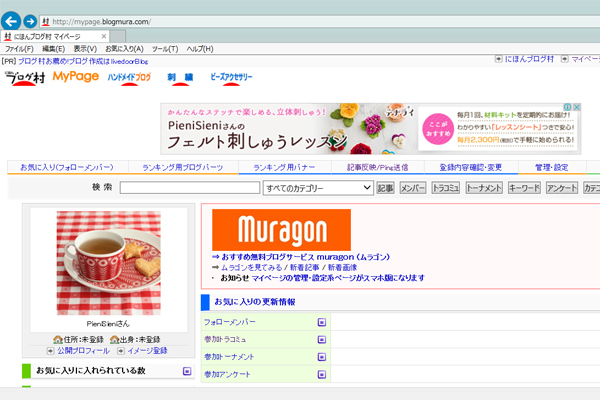Image resolution: width=600 pixels, height=400 pixels.
Task: Click the フェルト刺しゅうレッスン banner ad
Action: click(370, 129)
